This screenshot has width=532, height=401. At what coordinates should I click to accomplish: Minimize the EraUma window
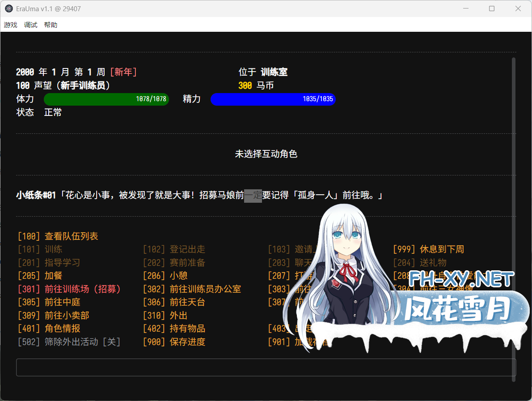tap(466, 9)
